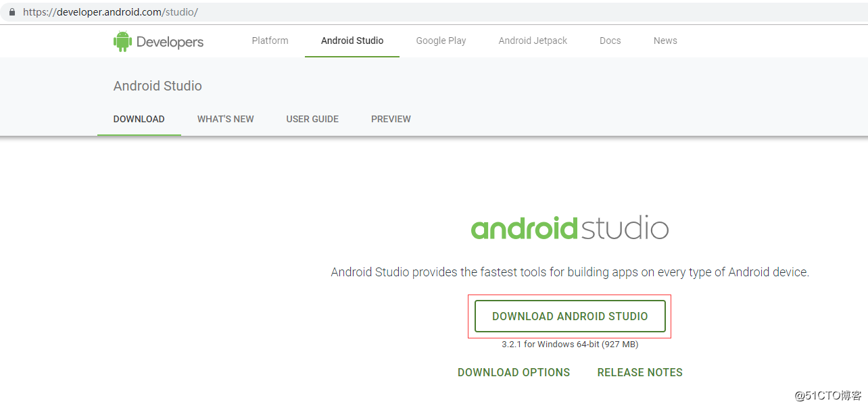Switch to the WHAT'S NEW tab
The image size is (868, 408).
coord(226,119)
